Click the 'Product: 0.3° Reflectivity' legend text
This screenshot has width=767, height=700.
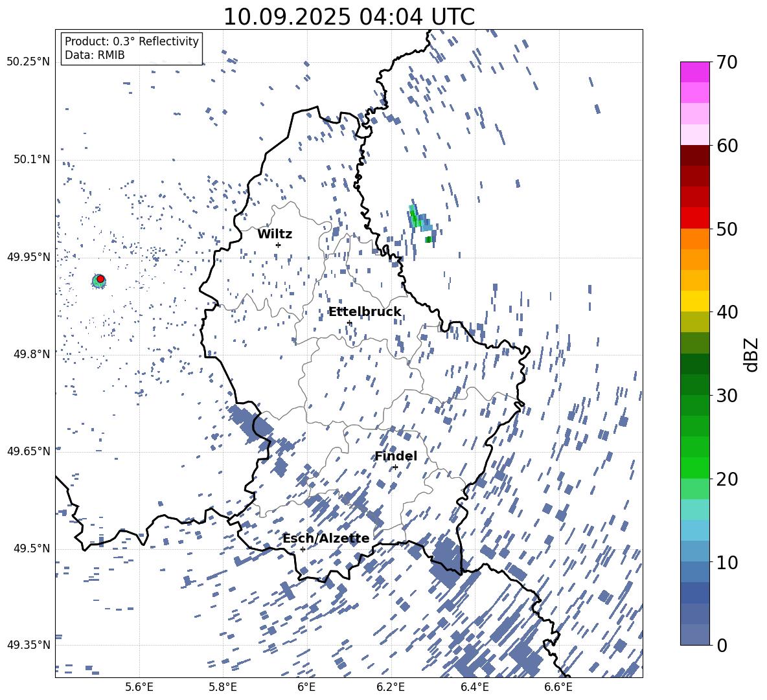tap(132, 41)
